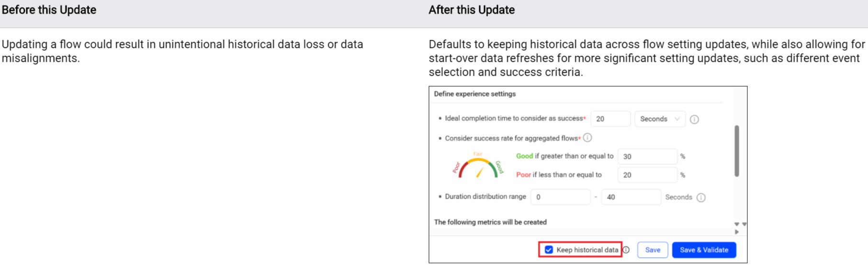Click the ideal completion time input field
The image size is (868, 274).
click(x=610, y=119)
